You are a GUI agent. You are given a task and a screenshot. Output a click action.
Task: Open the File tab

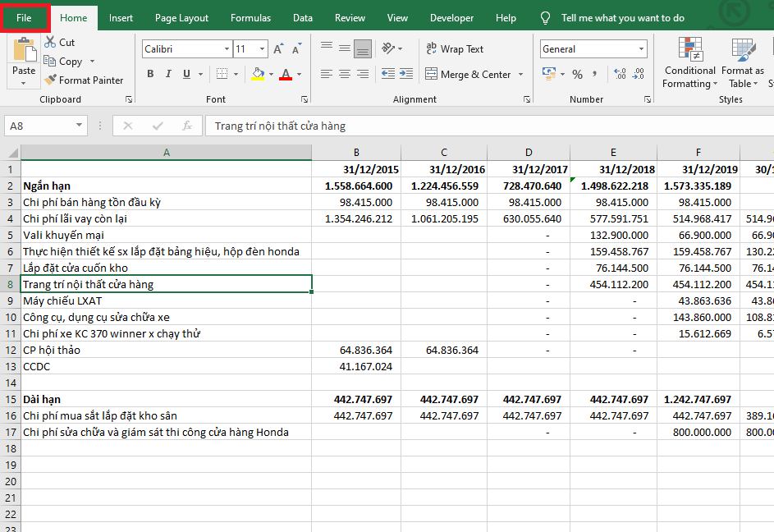(25, 18)
